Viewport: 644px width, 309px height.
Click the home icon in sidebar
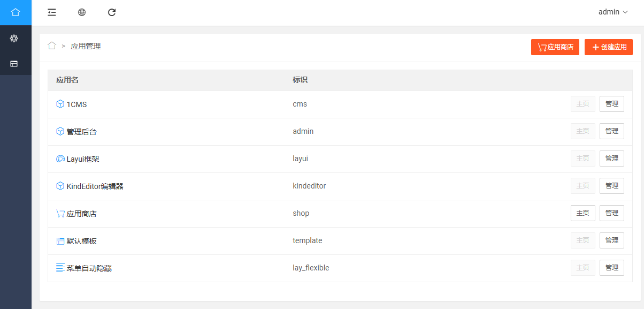tap(16, 12)
